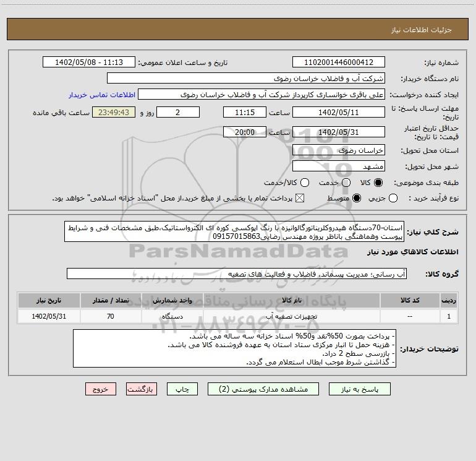This screenshot has height=461, width=476.
Task: Click the تاریخ نیاز column header
Action: coord(49,300)
